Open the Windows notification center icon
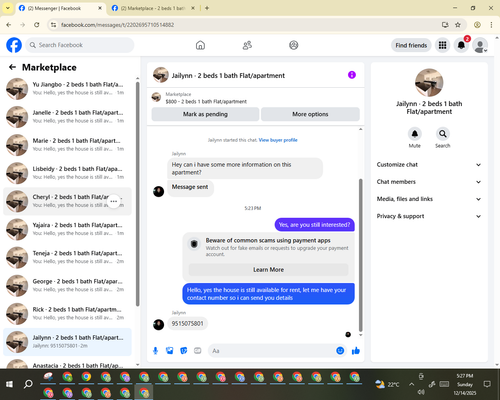Image resolution: width=500 pixels, height=400 pixels. (487, 384)
